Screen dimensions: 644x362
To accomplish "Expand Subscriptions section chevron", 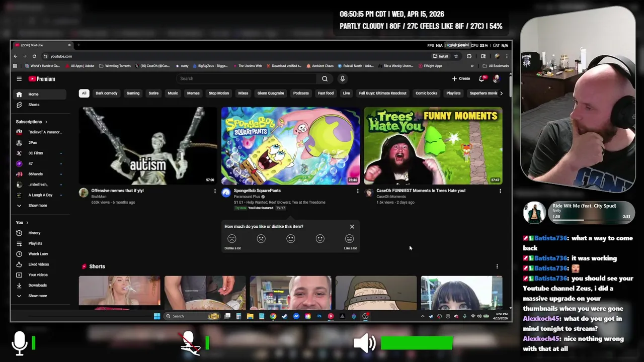I will pyautogui.click(x=46, y=122).
